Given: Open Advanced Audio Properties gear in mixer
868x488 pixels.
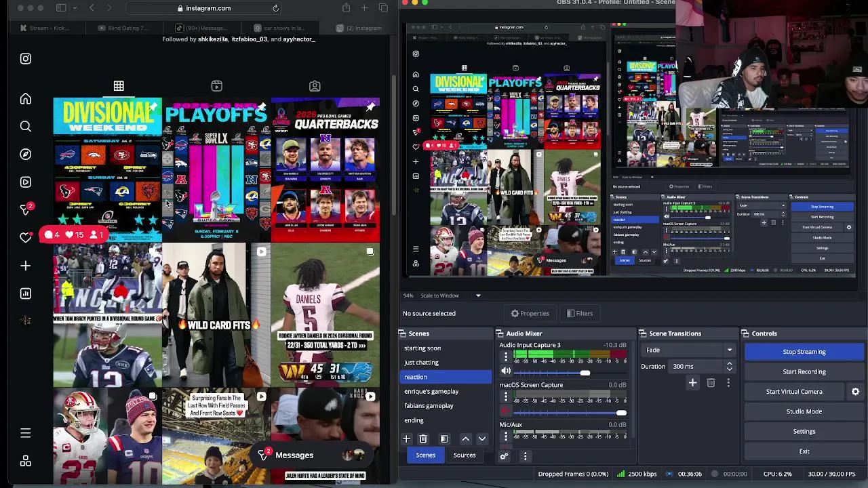Looking at the screenshot, I should [504, 456].
